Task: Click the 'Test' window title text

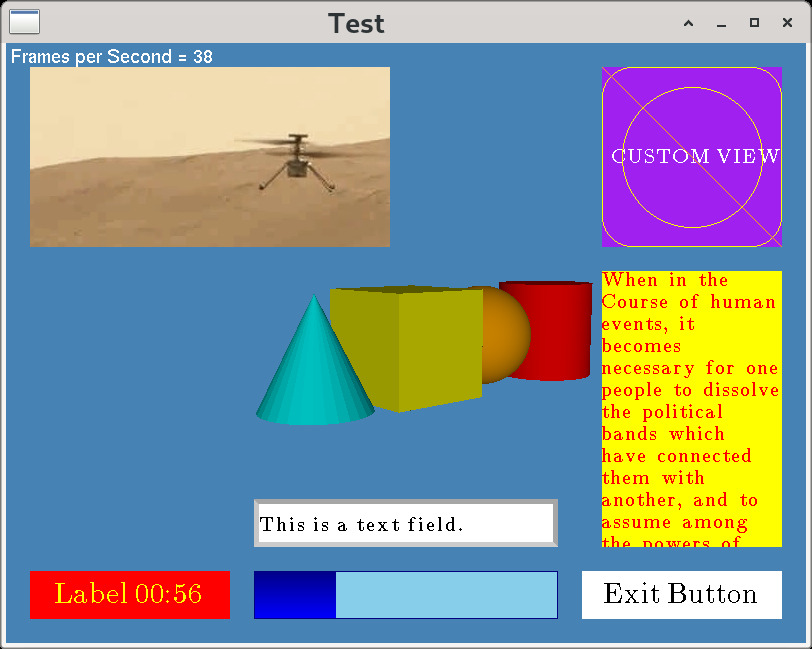Action: point(356,23)
